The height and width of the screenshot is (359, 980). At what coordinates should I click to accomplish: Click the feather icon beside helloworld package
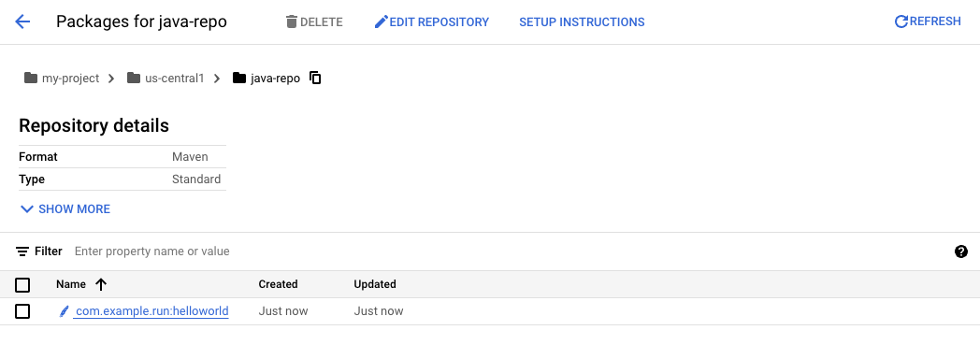[x=64, y=311]
